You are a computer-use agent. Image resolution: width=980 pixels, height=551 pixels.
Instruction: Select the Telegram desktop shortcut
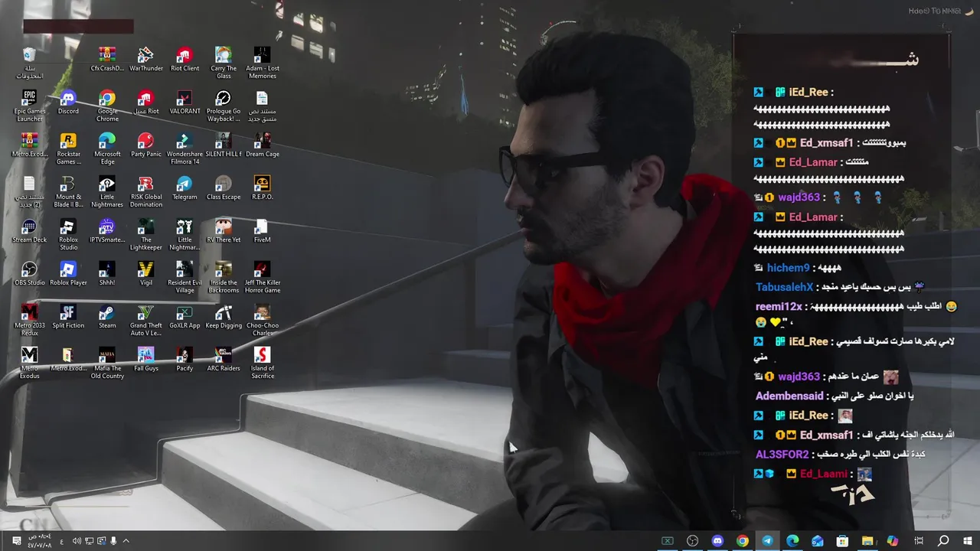(185, 188)
